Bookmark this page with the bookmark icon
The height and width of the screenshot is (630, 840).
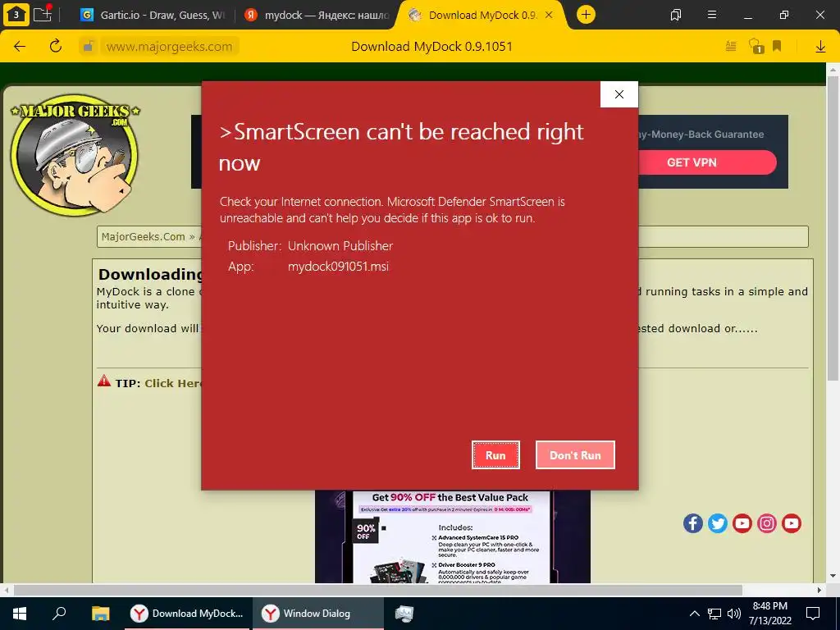coord(777,47)
